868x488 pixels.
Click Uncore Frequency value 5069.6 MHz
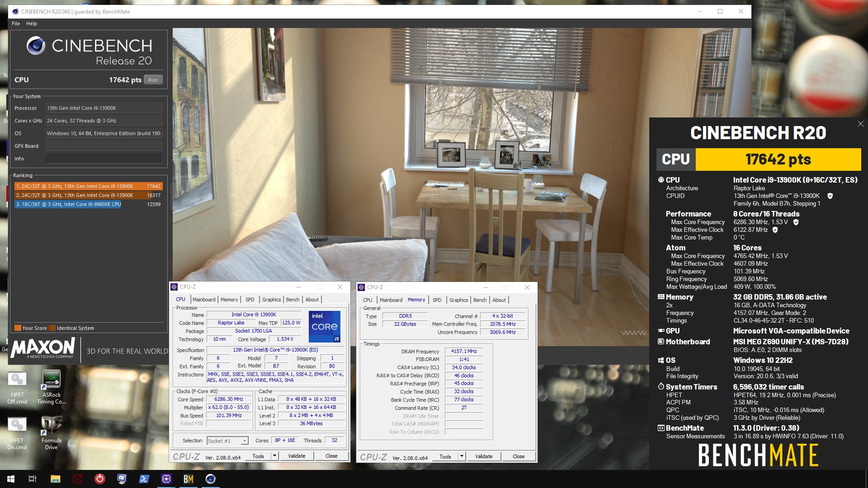[x=503, y=332]
